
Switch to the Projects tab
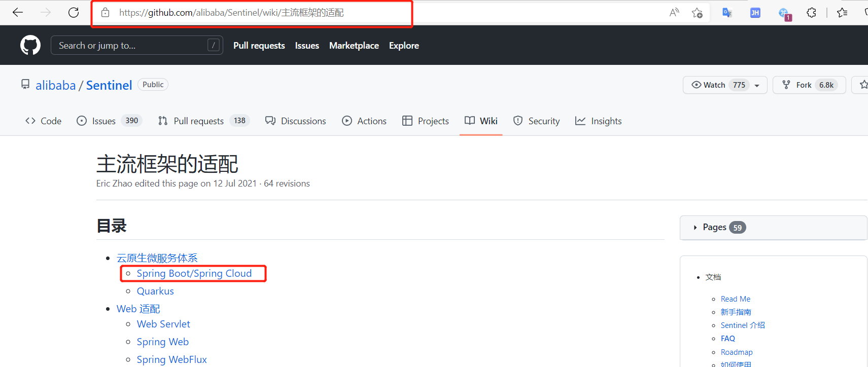pos(426,121)
